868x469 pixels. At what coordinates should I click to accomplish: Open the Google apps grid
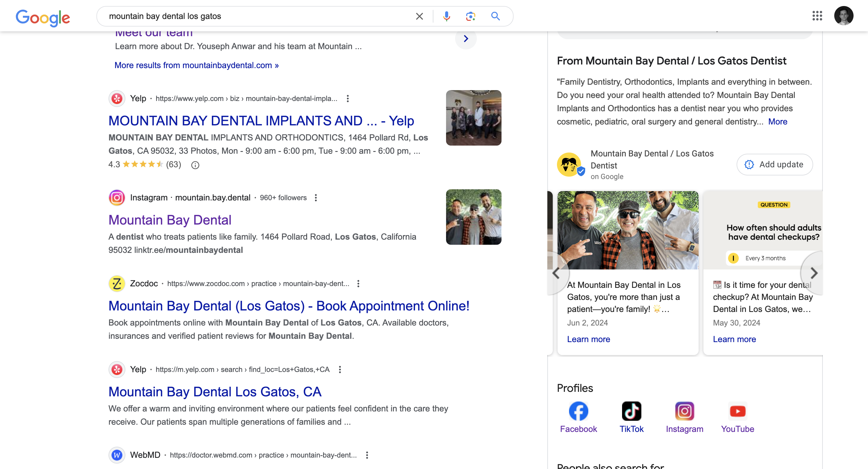click(817, 16)
